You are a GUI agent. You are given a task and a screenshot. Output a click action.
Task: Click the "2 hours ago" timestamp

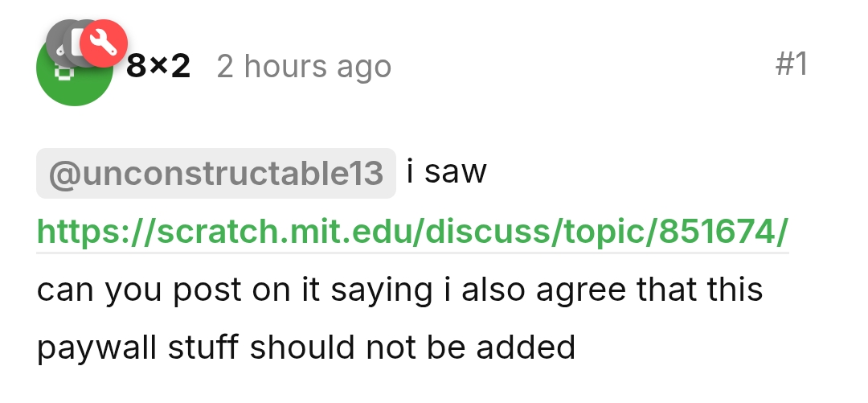point(304,66)
